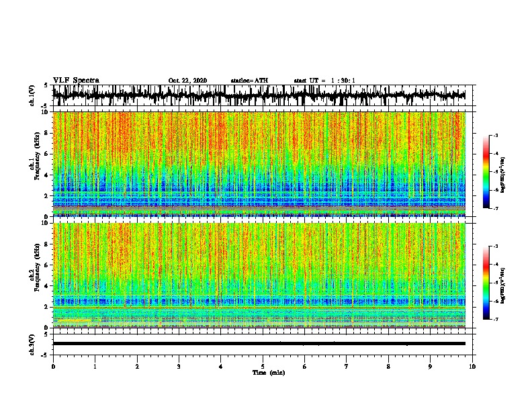Click time axis tick label 5
Screen dimensions: 532x411
[263, 367]
